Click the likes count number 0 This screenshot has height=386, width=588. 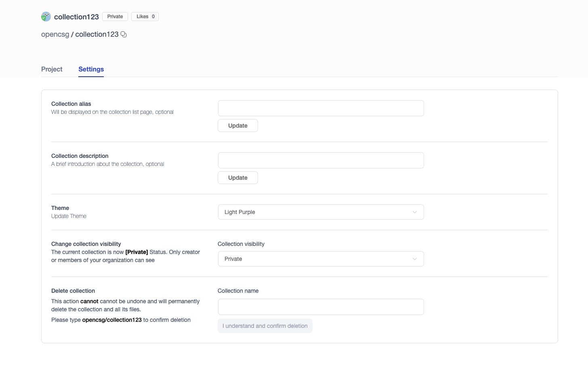pos(153,17)
